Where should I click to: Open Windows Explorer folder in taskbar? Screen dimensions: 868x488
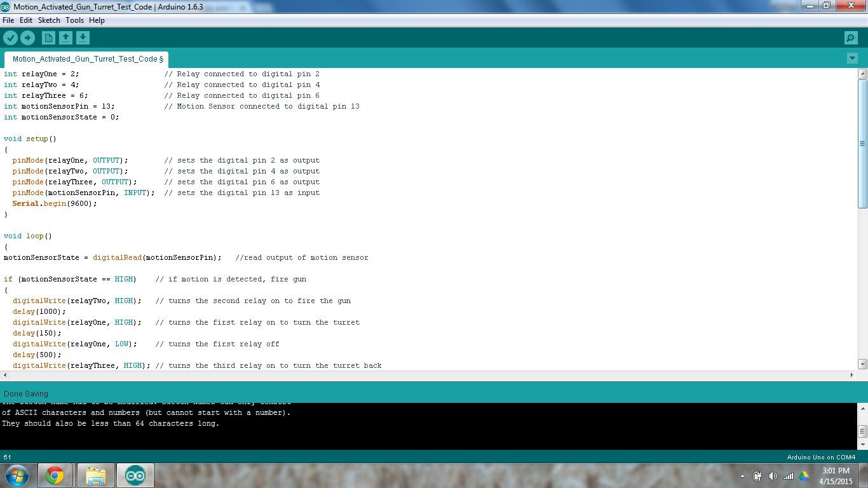(96, 475)
